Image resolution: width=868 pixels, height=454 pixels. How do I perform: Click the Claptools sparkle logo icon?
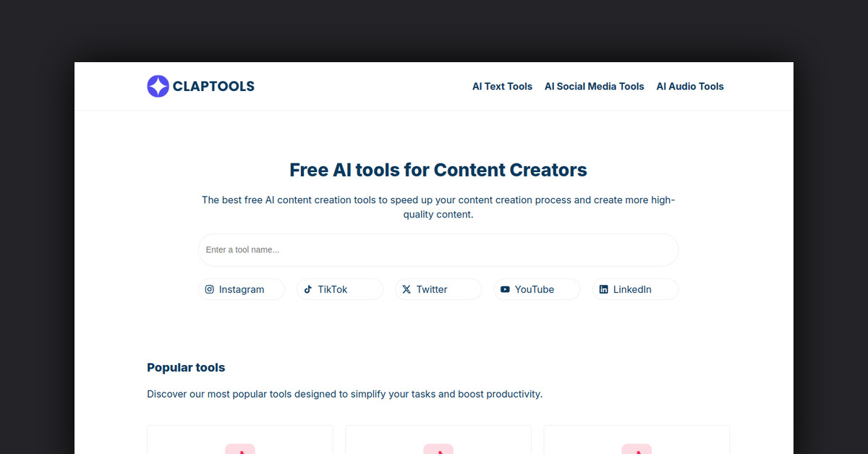tap(158, 86)
